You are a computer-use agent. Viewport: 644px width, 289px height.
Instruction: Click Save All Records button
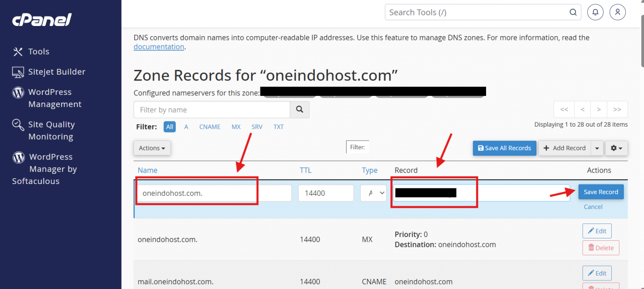point(504,148)
